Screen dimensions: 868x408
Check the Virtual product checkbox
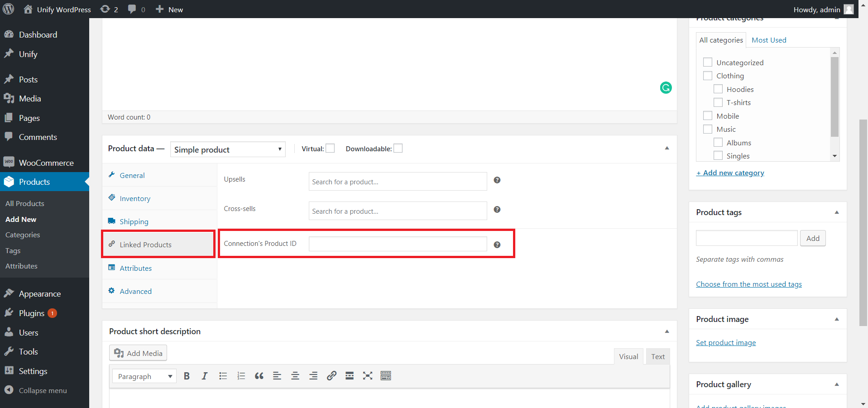(330, 149)
